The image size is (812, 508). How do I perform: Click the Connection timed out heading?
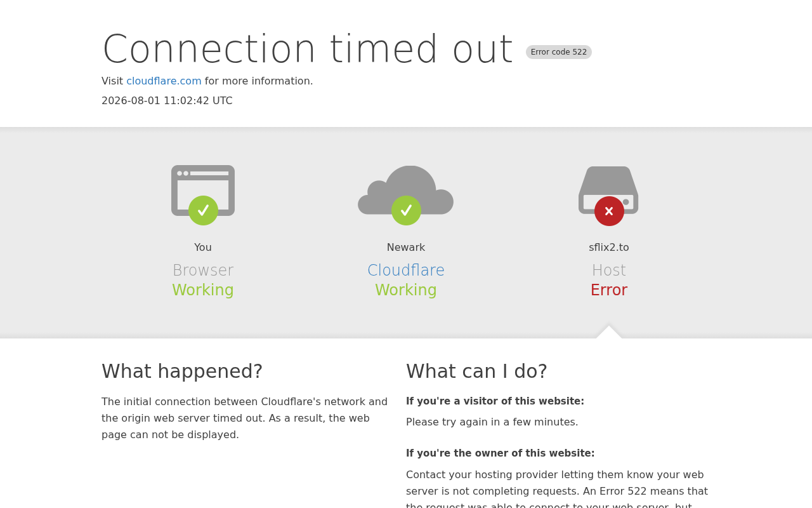(308, 50)
